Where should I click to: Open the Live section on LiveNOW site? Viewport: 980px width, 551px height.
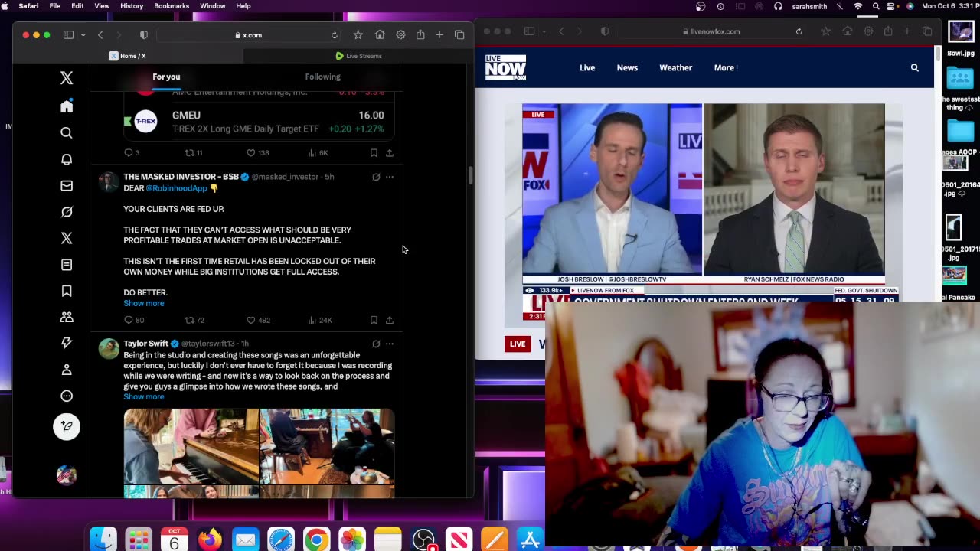[x=587, y=68]
